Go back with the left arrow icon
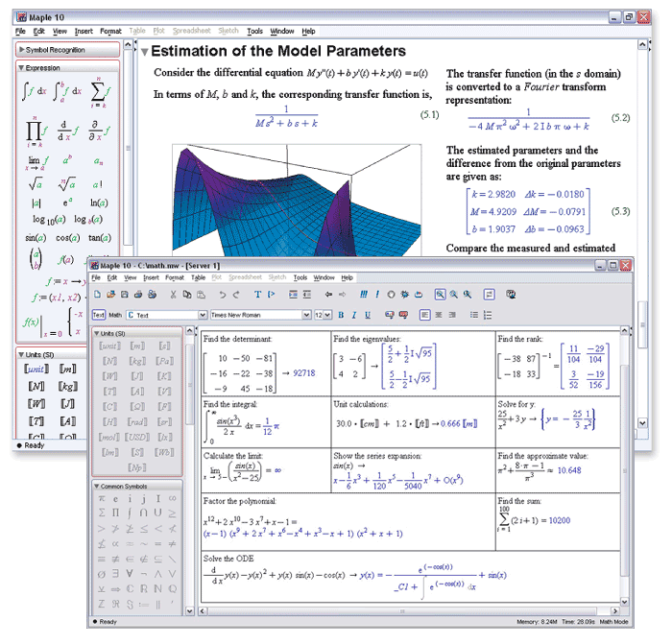 click(x=328, y=295)
